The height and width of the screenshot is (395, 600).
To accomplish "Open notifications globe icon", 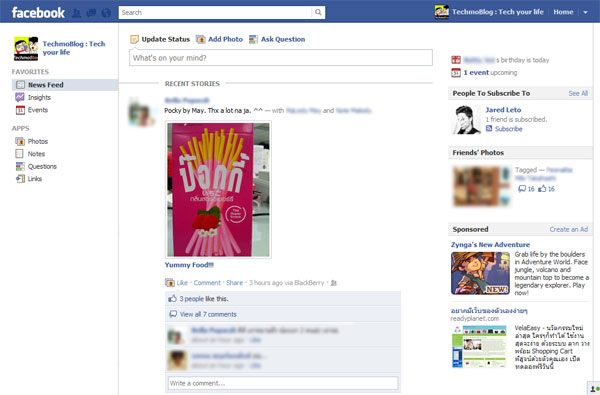I will (106, 13).
